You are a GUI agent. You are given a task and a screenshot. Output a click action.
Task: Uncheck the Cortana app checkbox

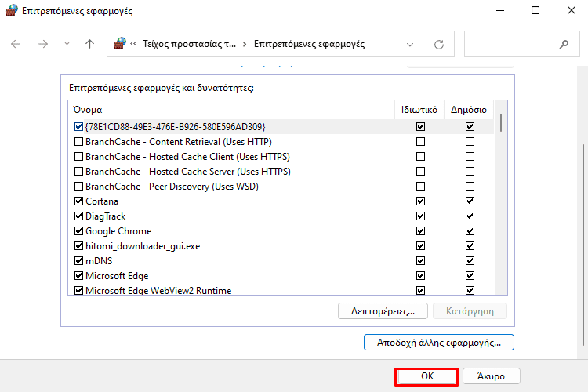tap(78, 201)
